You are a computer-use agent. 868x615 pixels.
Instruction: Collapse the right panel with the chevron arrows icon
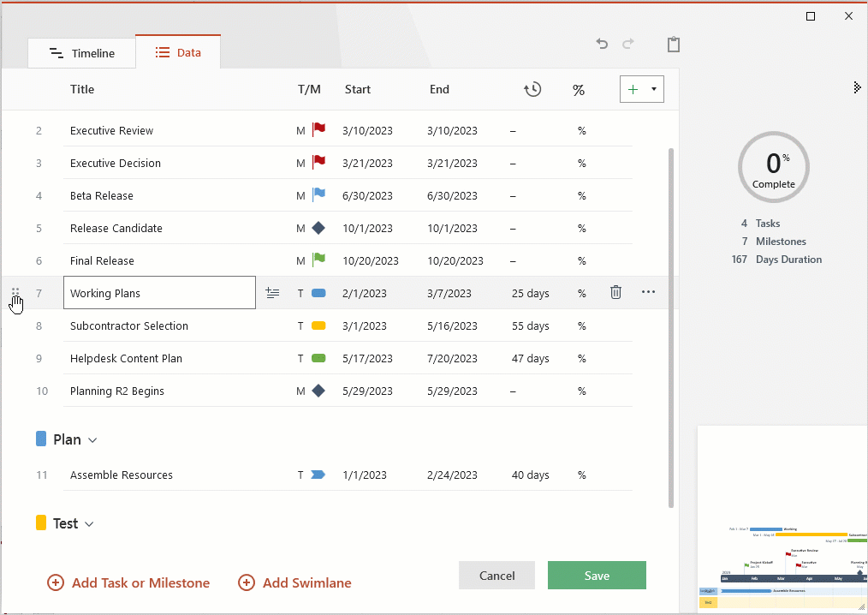(x=857, y=87)
